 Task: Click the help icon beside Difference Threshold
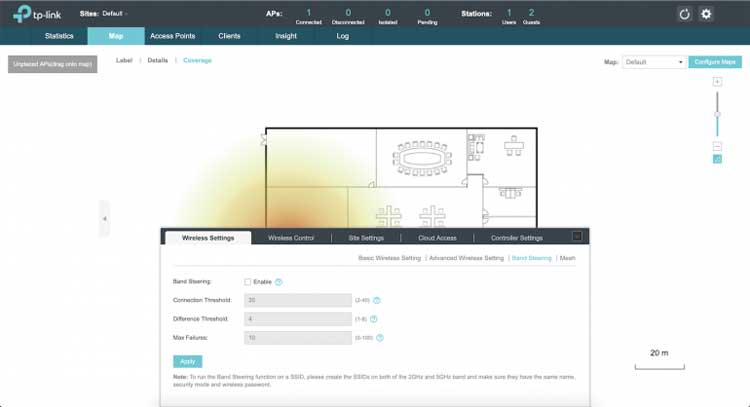(376, 319)
